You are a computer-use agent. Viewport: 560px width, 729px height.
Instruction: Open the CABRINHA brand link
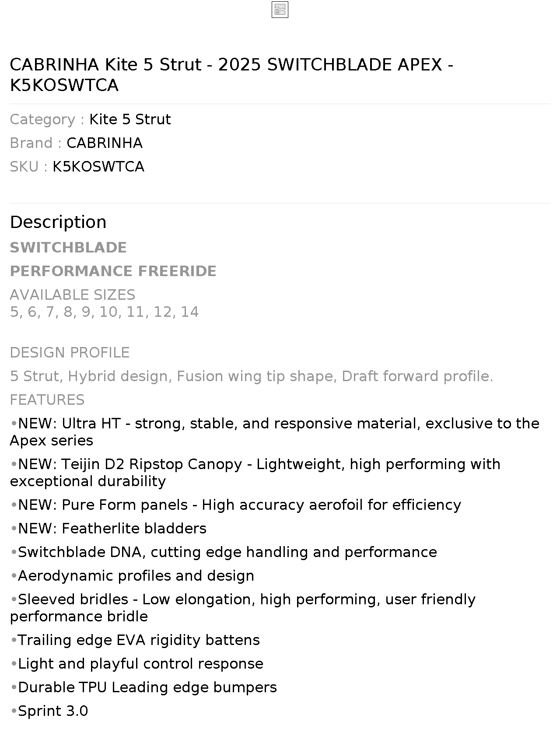[x=105, y=143]
